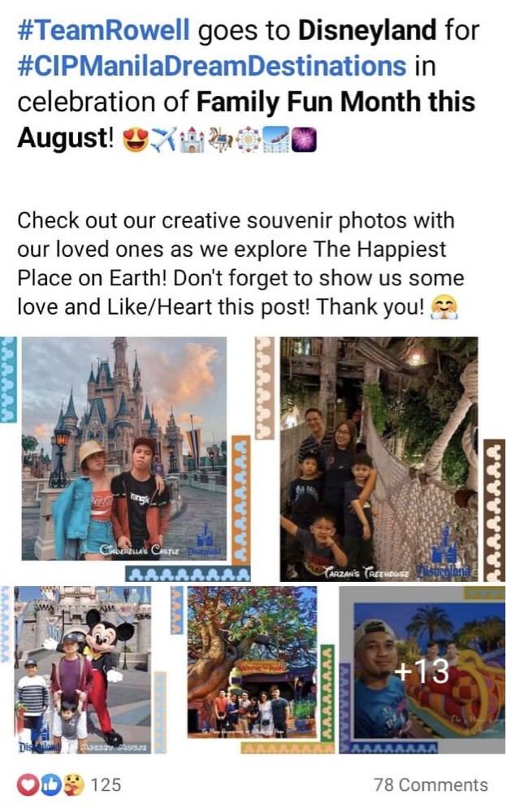This screenshot has width=506, height=812.
Task: Click the fireworks emoji
Action: pyautogui.click(x=304, y=139)
